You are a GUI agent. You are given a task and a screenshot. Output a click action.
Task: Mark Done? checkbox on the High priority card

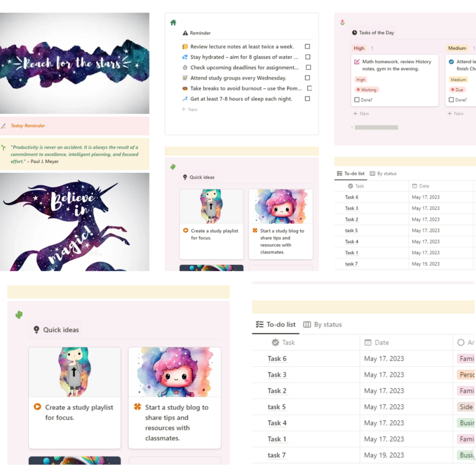click(x=357, y=99)
